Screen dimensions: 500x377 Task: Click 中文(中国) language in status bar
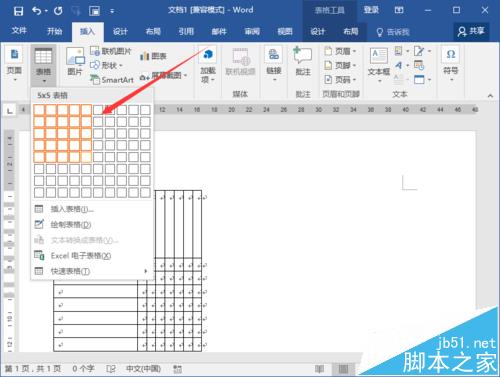coord(143,369)
